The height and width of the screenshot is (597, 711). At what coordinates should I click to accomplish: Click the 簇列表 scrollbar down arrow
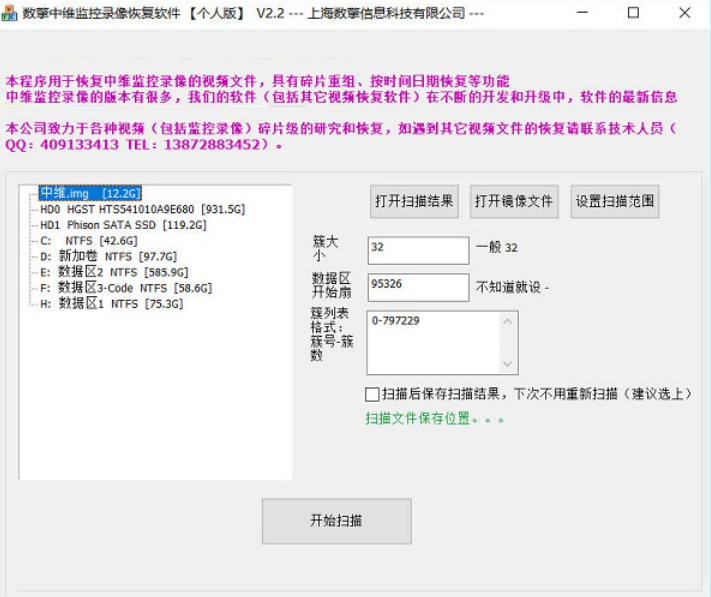507,364
